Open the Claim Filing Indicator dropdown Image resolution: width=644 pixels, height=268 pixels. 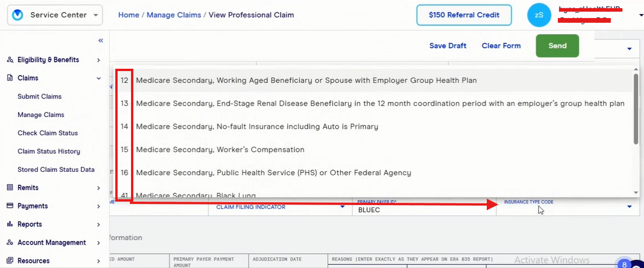(342, 206)
